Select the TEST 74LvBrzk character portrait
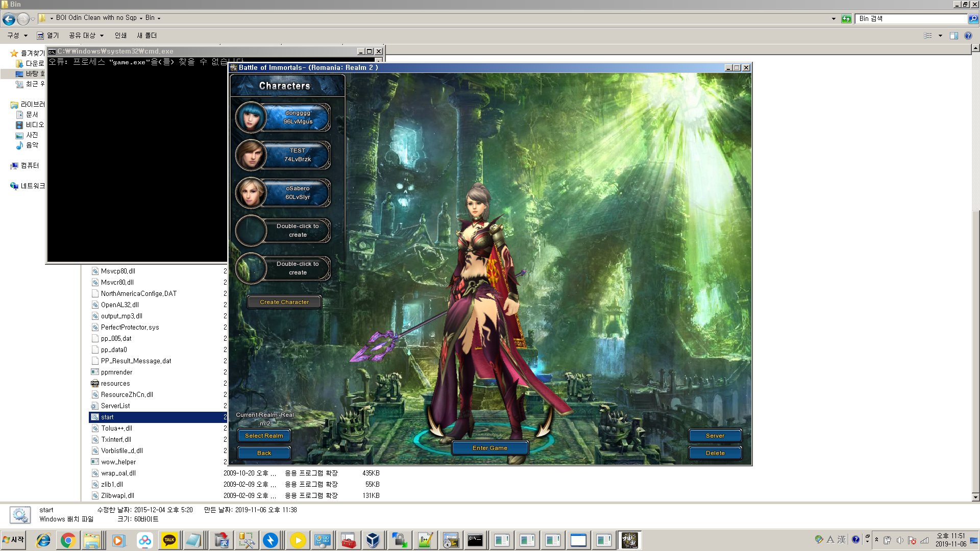Screen dimensions: 980x551 coord(251,155)
